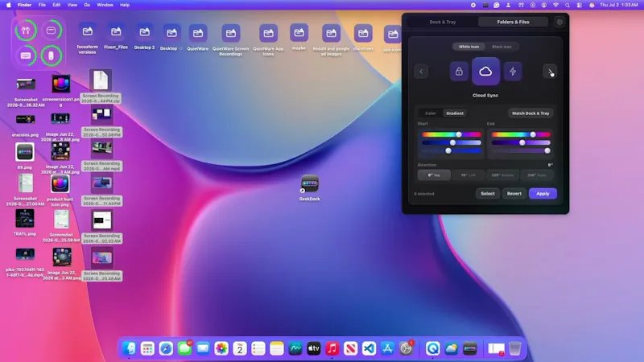Click the Revert button
Screen dimensions: 644x362
514,194
